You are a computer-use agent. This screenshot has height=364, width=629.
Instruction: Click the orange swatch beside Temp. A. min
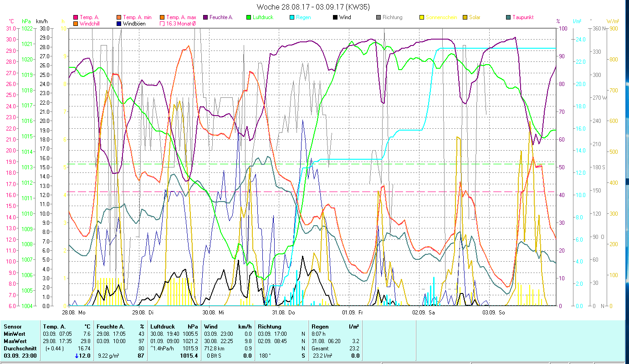(118, 18)
